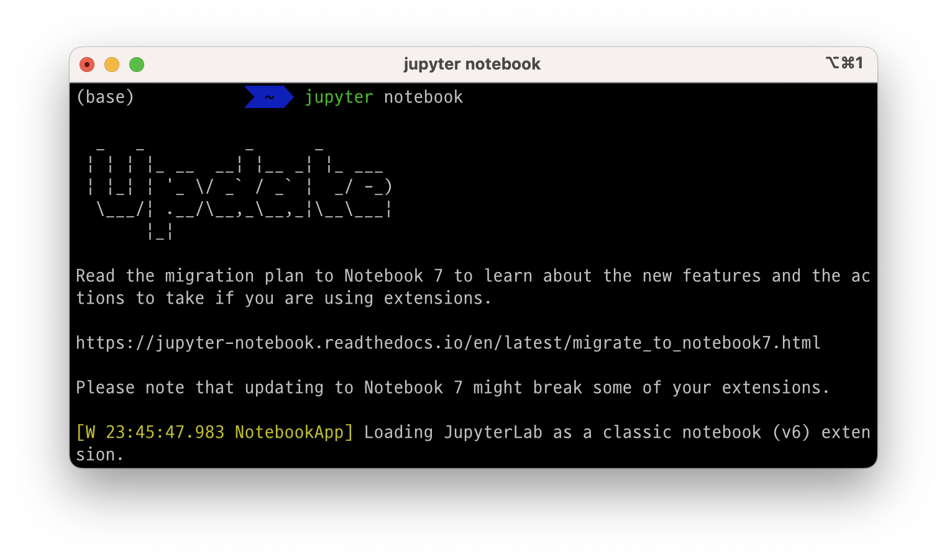Click the wrapped 'sion.' text on last line

click(99, 454)
